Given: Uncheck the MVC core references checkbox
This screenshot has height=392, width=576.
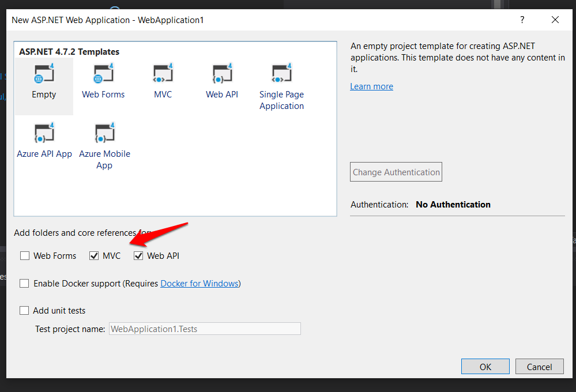Looking at the screenshot, I should (94, 256).
